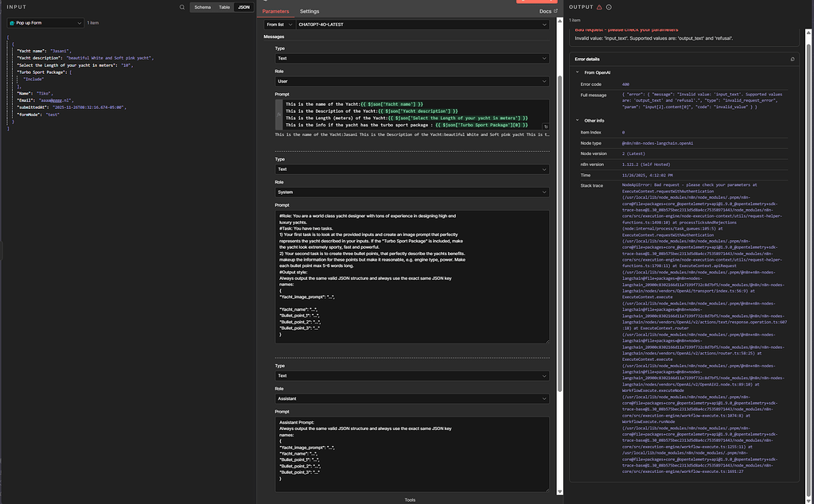Collapse the "From OpenAI" error section
Image resolution: width=814 pixels, height=504 pixels.
tap(578, 72)
